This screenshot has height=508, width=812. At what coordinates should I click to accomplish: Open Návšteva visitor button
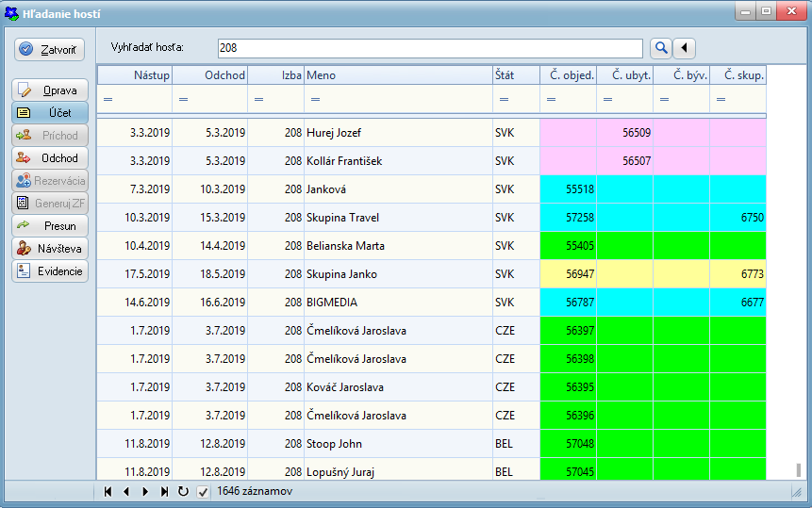50,249
